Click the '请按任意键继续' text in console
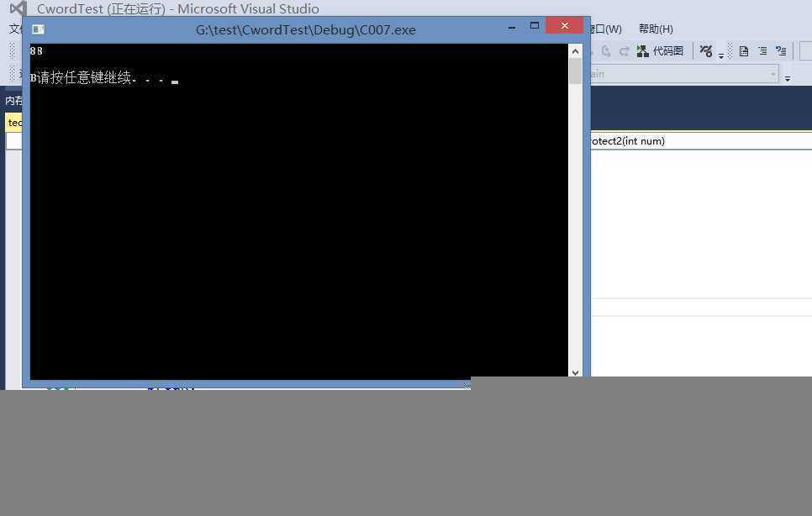This screenshot has width=812, height=516. point(84,77)
